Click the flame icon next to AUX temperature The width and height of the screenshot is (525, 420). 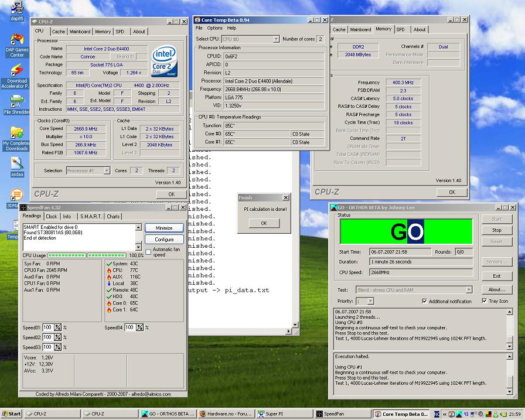pyautogui.click(x=109, y=276)
